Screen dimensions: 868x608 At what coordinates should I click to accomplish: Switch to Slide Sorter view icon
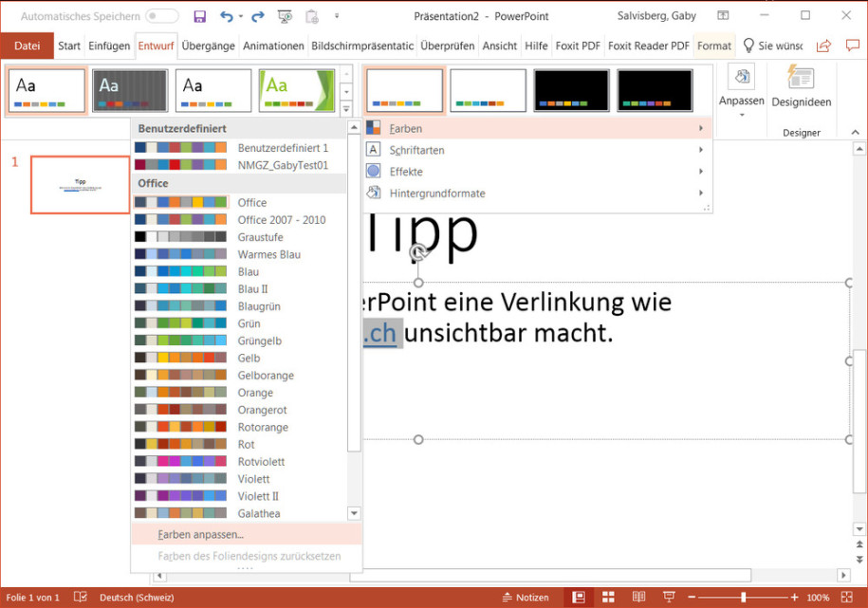click(608, 597)
